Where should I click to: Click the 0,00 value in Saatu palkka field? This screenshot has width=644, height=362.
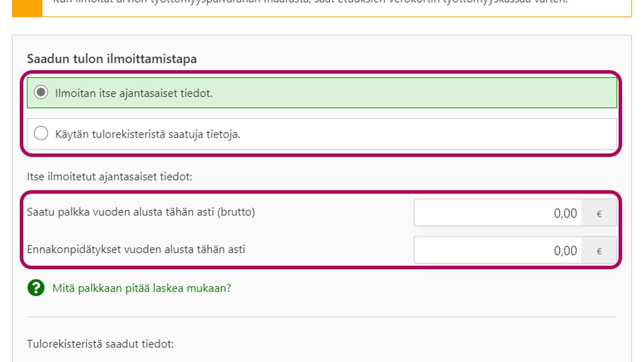(x=565, y=213)
